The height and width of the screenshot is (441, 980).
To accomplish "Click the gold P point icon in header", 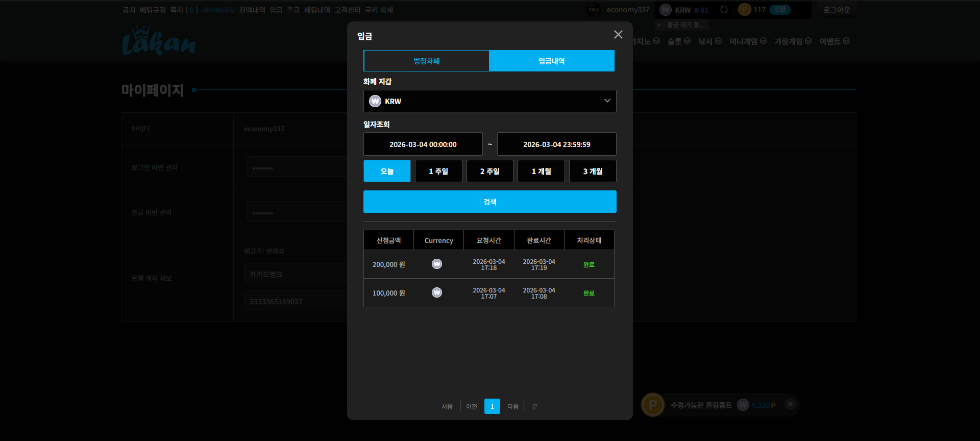I will 745,10.
